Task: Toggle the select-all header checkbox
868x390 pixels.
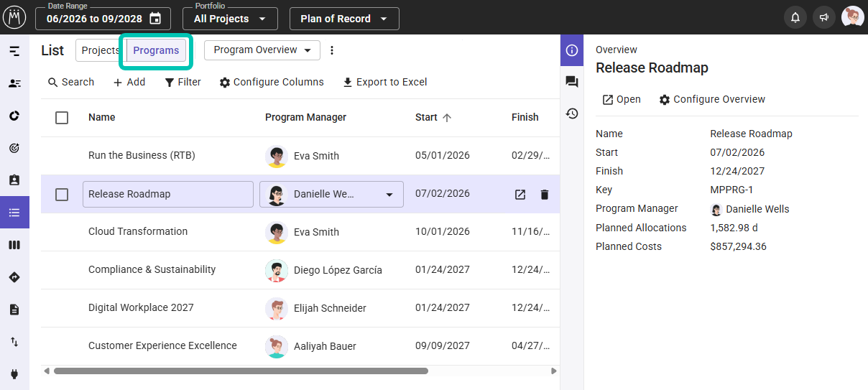Action: pyautogui.click(x=62, y=118)
